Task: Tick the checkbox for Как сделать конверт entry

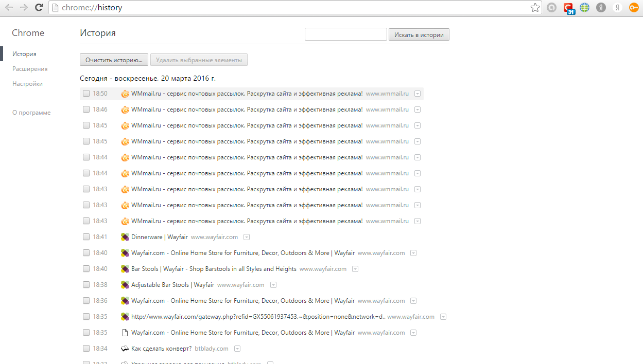Action: [86, 349]
